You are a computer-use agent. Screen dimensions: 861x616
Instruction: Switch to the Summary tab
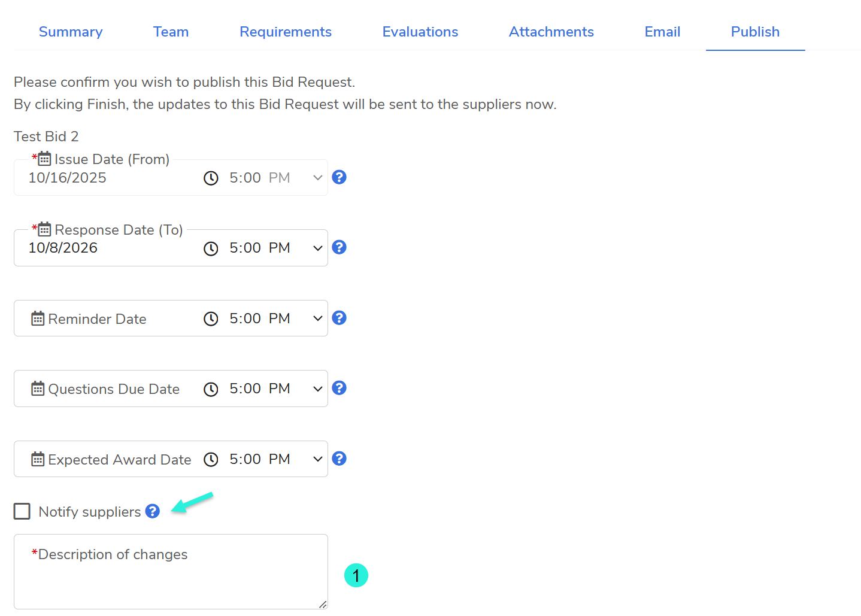pyautogui.click(x=71, y=32)
